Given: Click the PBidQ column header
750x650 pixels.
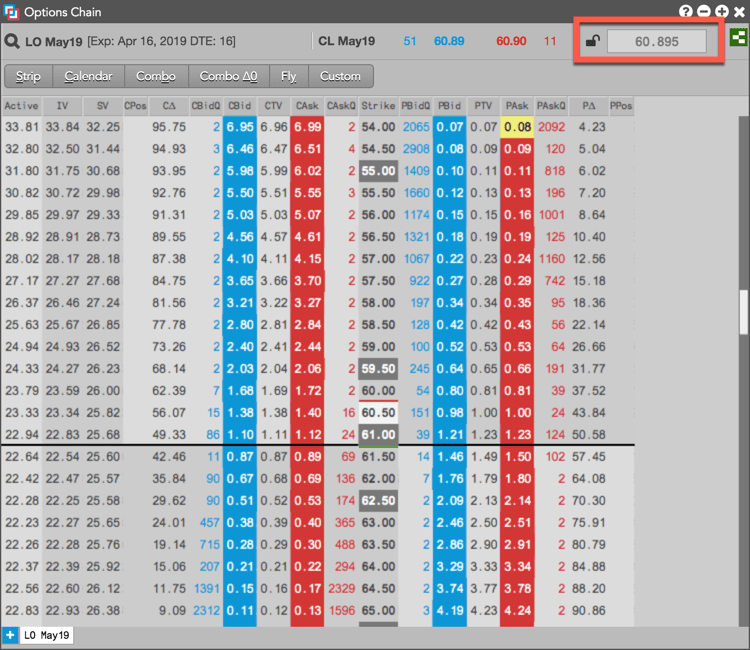Looking at the screenshot, I should pyautogui.click(x=416, y=106).
